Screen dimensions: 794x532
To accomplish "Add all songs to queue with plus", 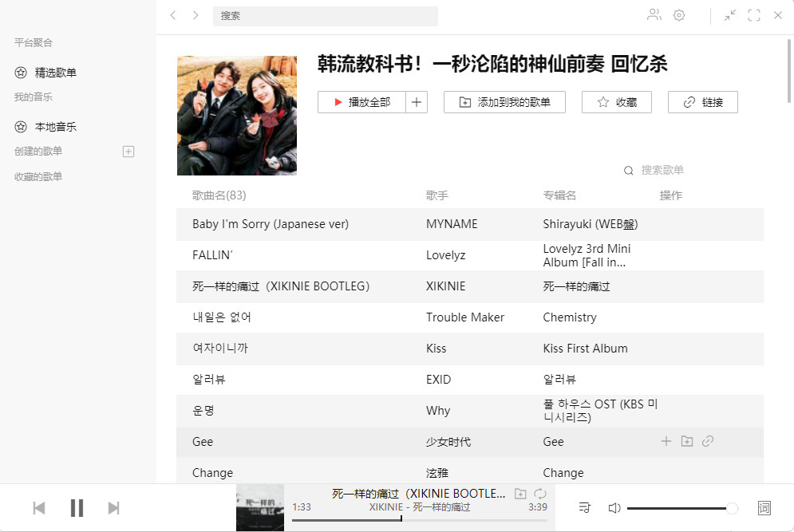I will 417,102.
